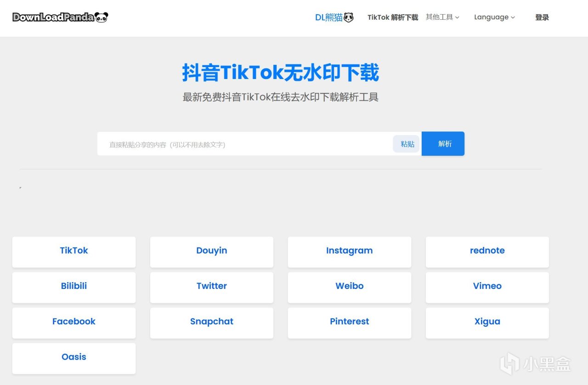Click the blue 解析 parse button
588x385 pixels.
click(443, 144)
